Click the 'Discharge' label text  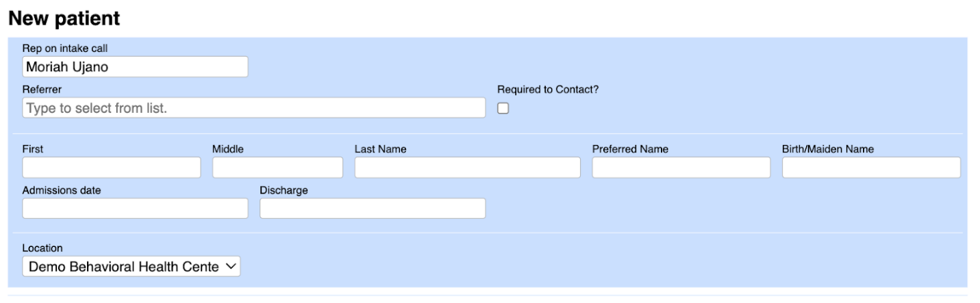pos(284,190)
